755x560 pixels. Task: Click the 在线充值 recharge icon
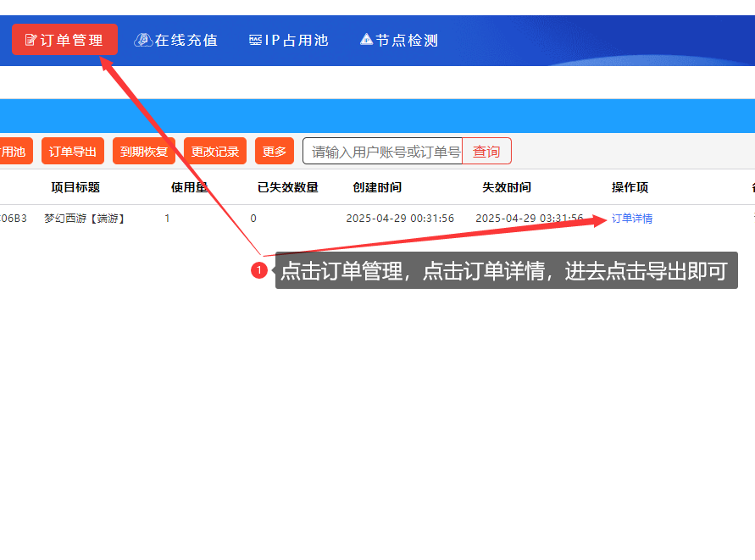point(143,40)
